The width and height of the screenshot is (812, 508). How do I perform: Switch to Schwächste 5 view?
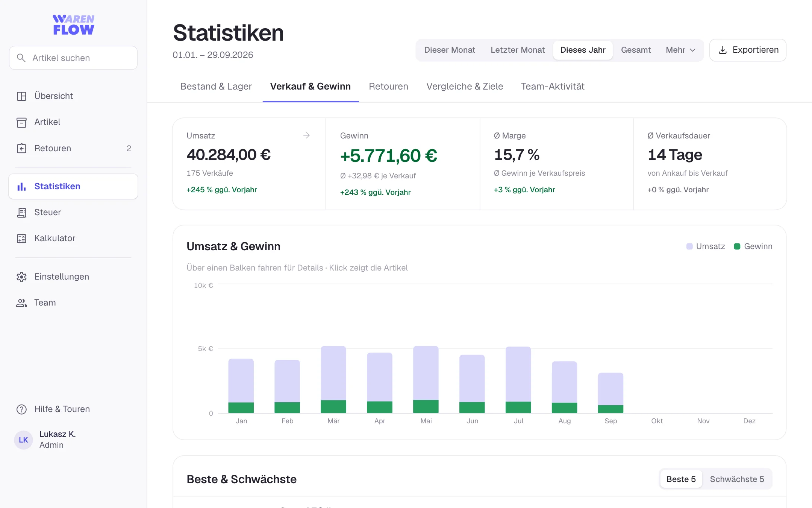tap(737, 479)
